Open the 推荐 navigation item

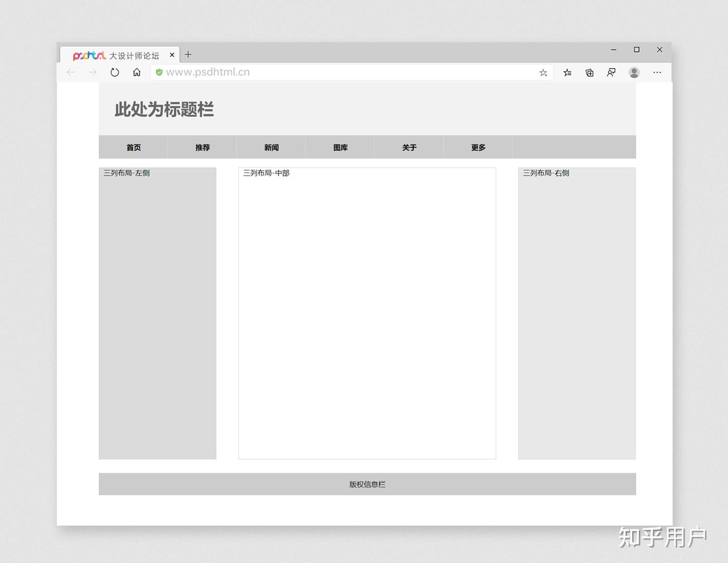point(203,148)
